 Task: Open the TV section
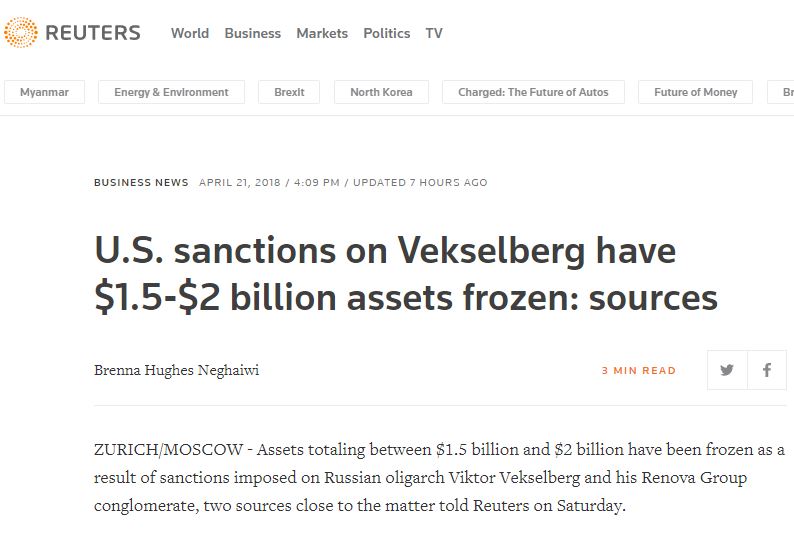pyautogui.click(x=434, y=33)
